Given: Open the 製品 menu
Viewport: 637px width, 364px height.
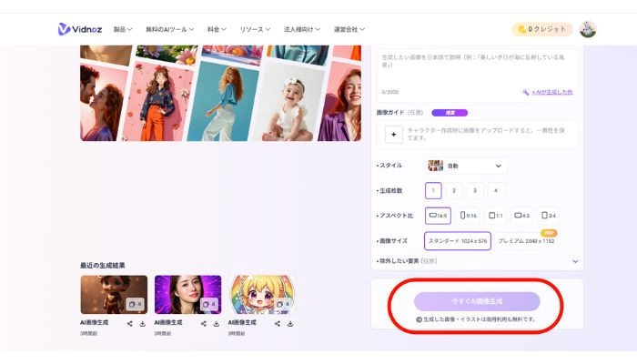Looking at the screenshot, I should [123, 29].
